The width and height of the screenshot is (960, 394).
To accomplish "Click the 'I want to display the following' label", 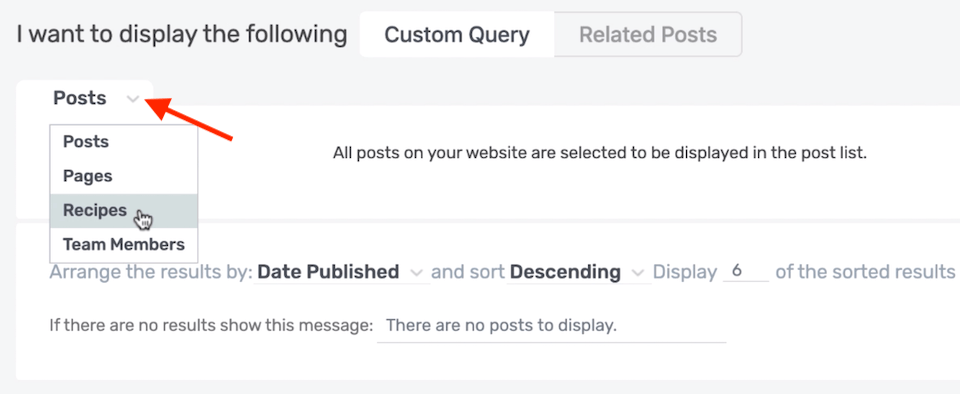I will 182,34.
